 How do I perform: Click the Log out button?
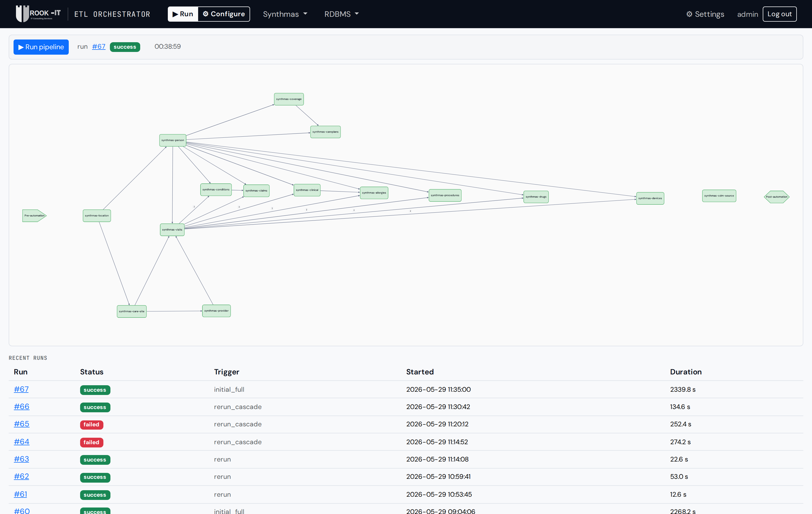click(779, 14)
